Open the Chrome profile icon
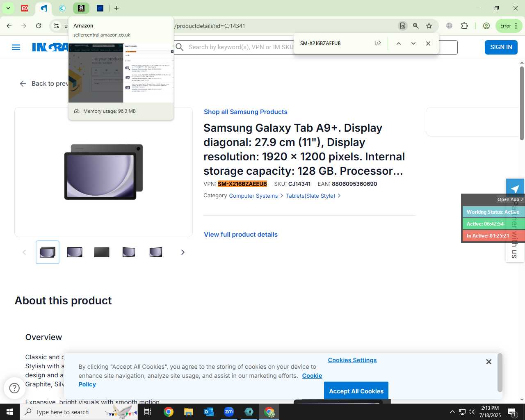The image size is (525, 420). (486, 26)
